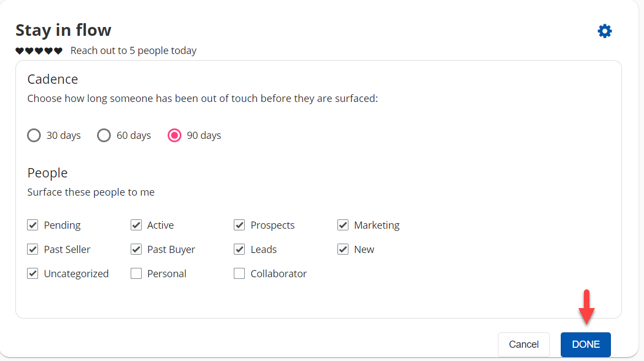Toggle the Active people checkbox
Viewport: 644px width, 361px height.
pyautogui.click(x=136, y=225)
